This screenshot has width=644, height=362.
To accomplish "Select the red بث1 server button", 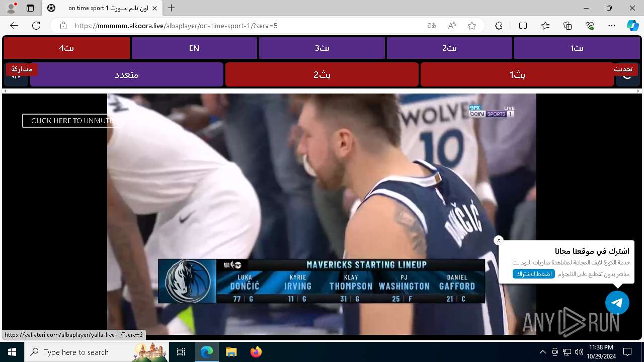I will pyautogui.click(x=517, y=74).
